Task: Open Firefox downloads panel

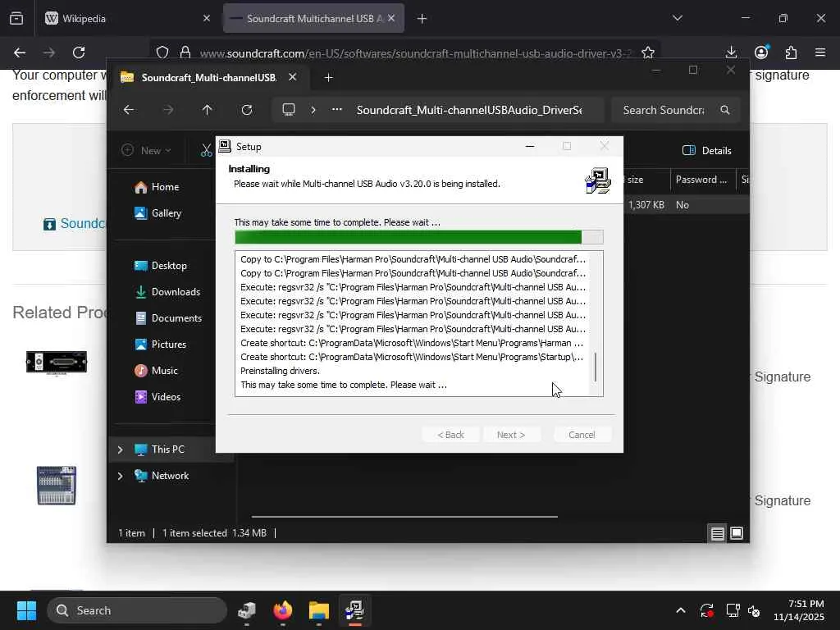Action: pyautogui.click(x=731, y=52)
